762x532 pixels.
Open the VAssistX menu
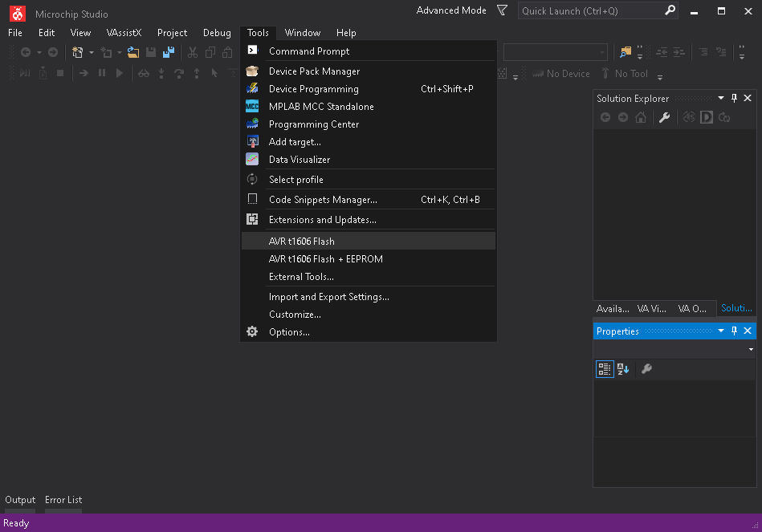coord(124,33)
